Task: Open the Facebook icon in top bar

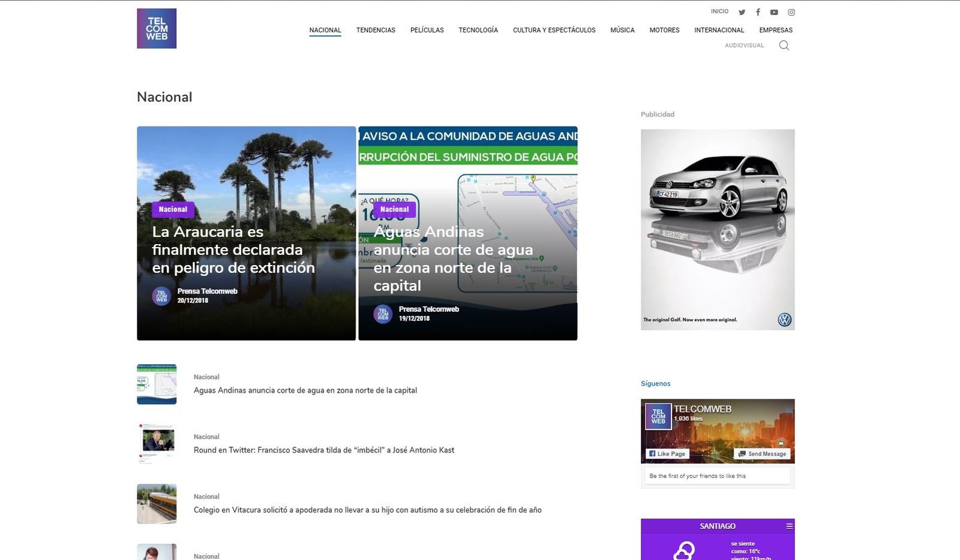Action: (758, 12)
